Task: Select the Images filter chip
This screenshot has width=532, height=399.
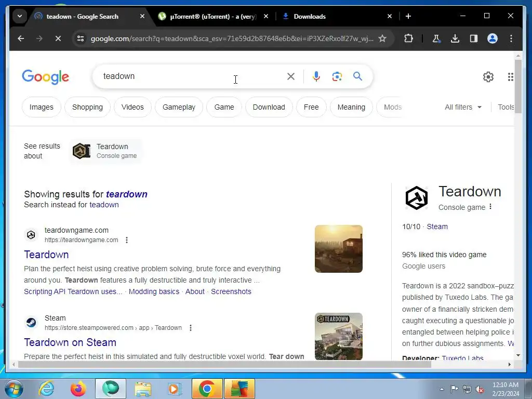Action: [42, 107]
